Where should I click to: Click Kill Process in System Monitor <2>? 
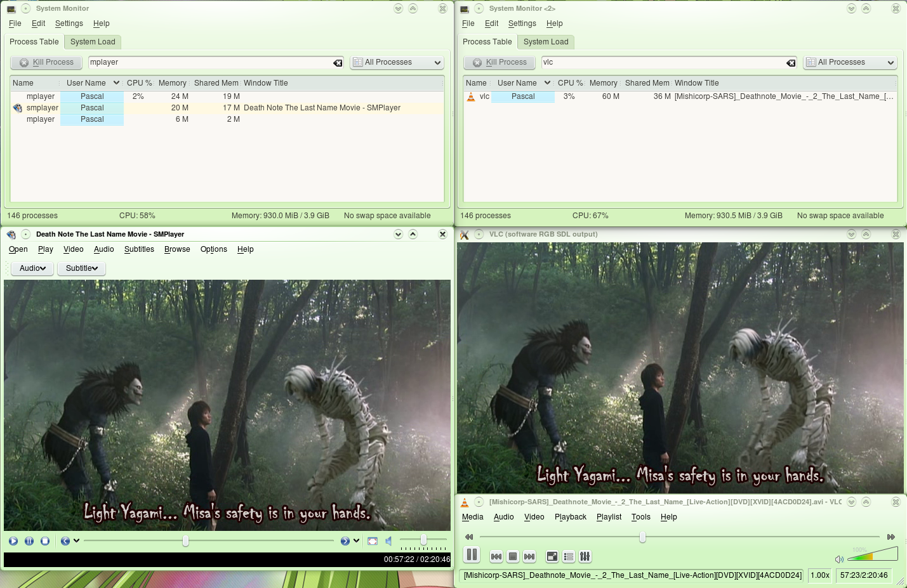(500, 62)
